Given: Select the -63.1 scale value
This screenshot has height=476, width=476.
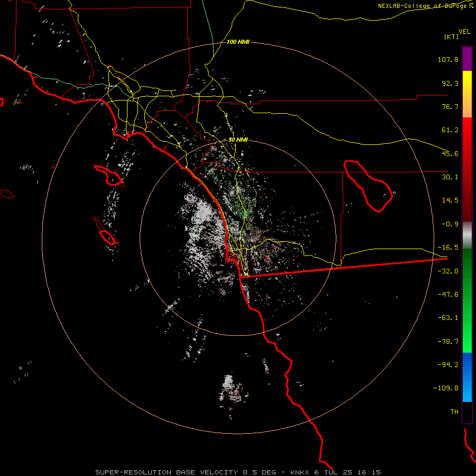Looking at the screenshot, I should [x=448, y=318].
